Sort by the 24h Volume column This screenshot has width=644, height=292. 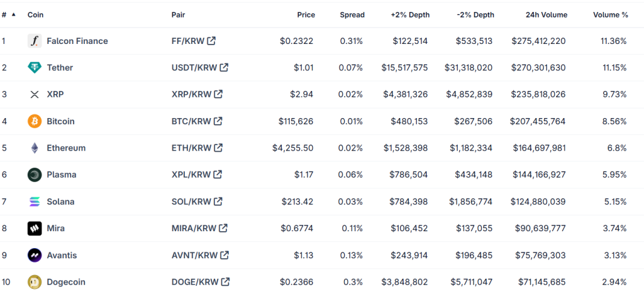point(546,14)
